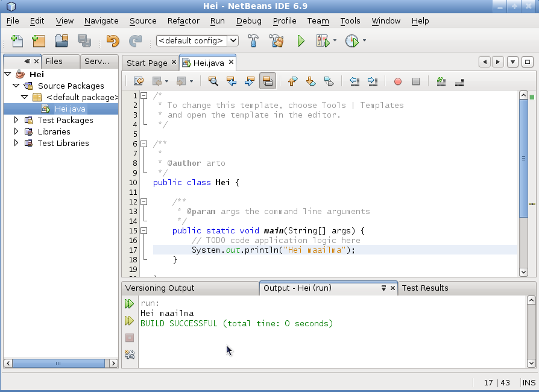Collapse the comment fold at line 12
This screenshot has height=392, width=539.
144,202
